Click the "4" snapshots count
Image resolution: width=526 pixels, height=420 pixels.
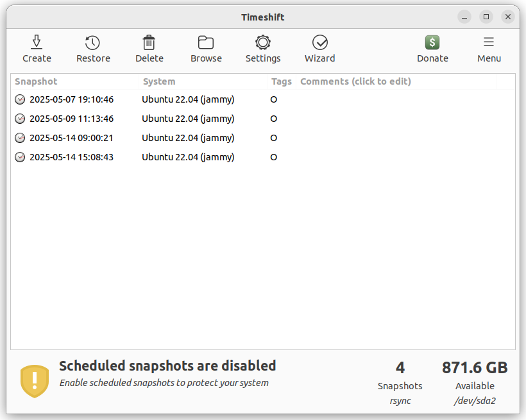point(400,367)
